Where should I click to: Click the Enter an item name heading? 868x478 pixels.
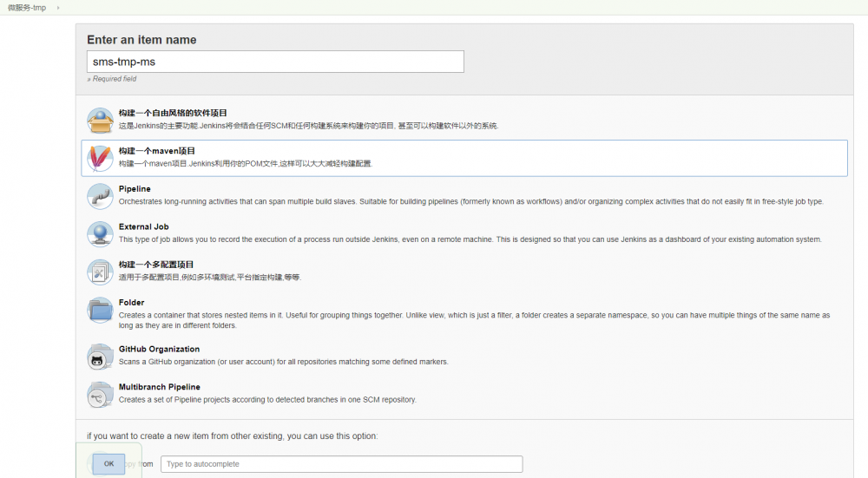pyautogui.click(x=141, y=40)
